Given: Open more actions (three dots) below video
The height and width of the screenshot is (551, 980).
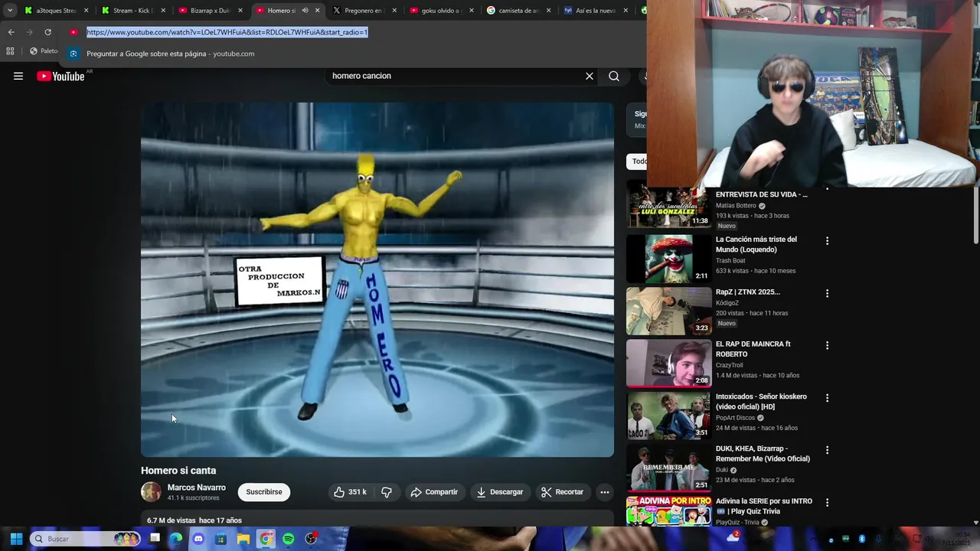Looking at the screenshot, I should 605,492.
